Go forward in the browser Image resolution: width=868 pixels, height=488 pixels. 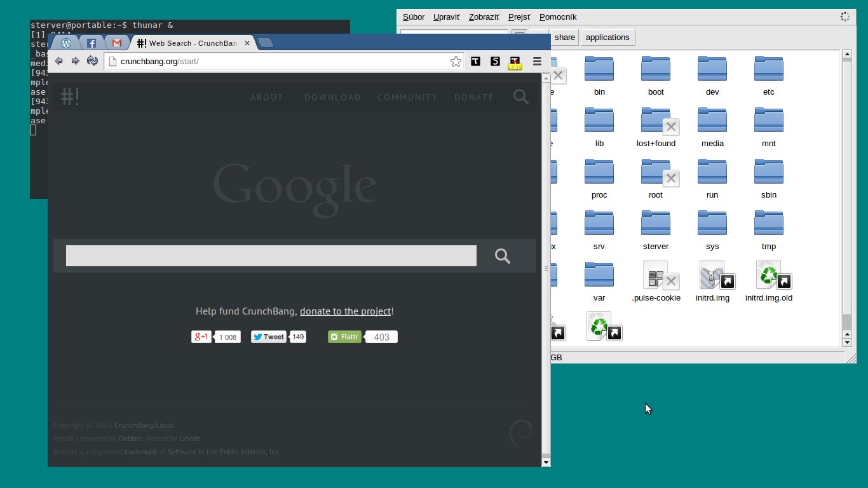click(x=75, y=61)
